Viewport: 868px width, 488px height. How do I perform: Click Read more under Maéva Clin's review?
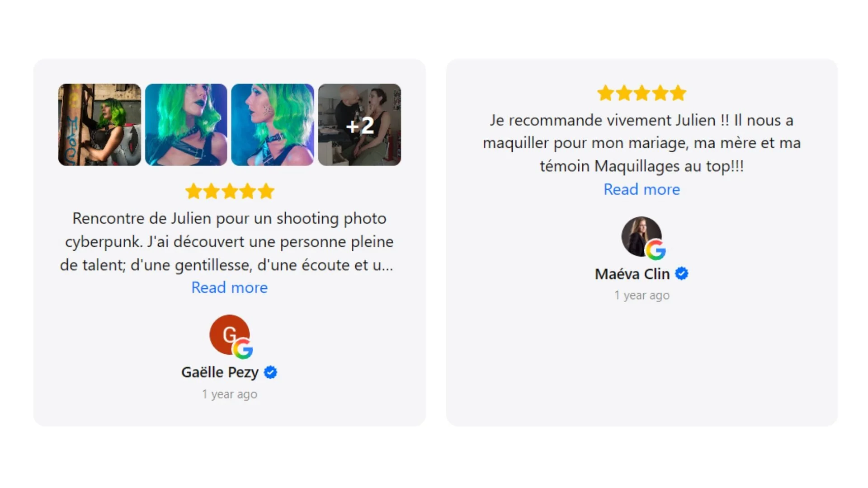(x=642, y=189)
